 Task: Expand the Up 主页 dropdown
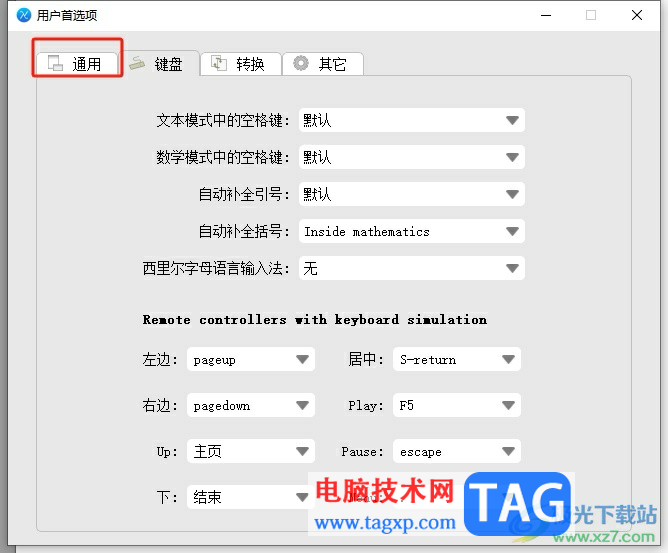point(250,451)
